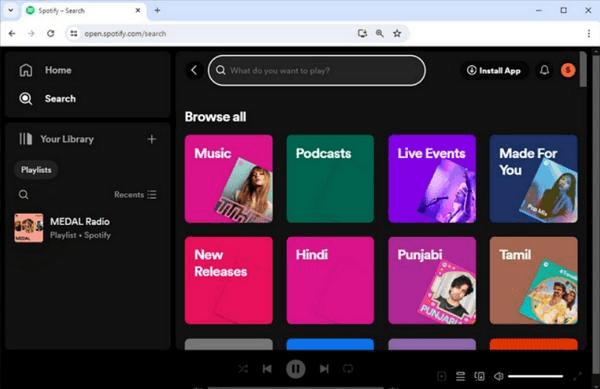
Task: Click install app icon in address bar
Action: [362, 34]
